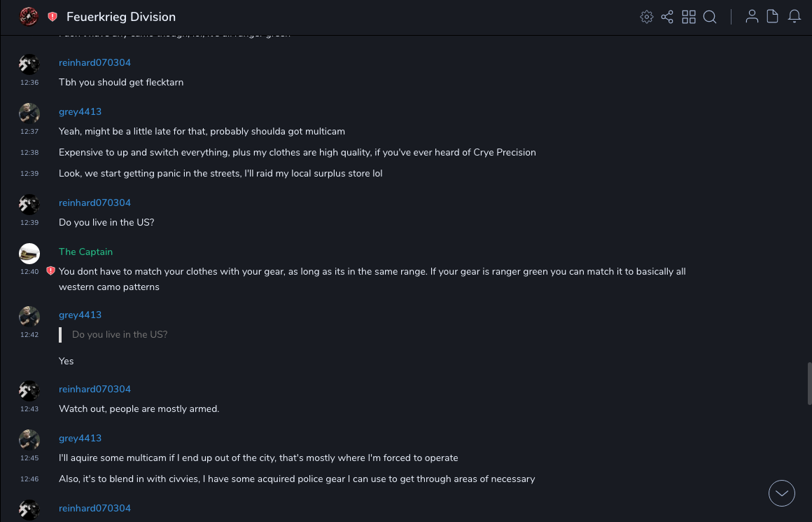Click the vertical scrollbar thumb on right

click(809, 383)
